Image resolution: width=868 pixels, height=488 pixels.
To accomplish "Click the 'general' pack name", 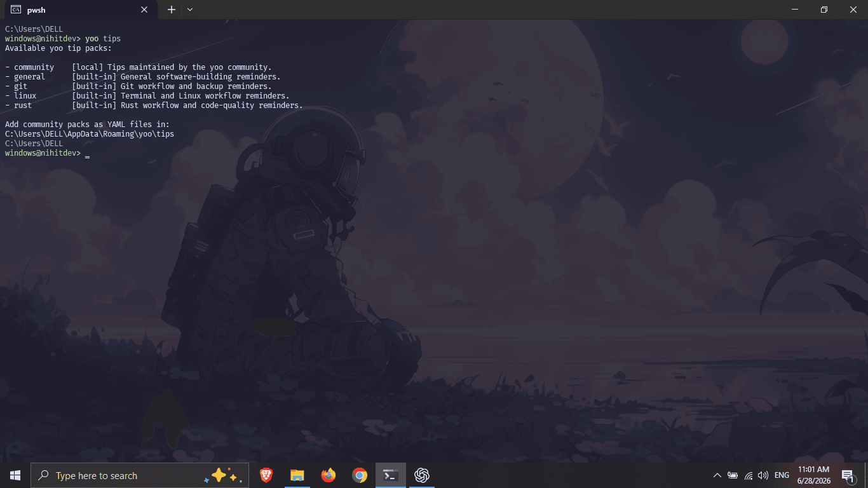I will pos(30,77).
